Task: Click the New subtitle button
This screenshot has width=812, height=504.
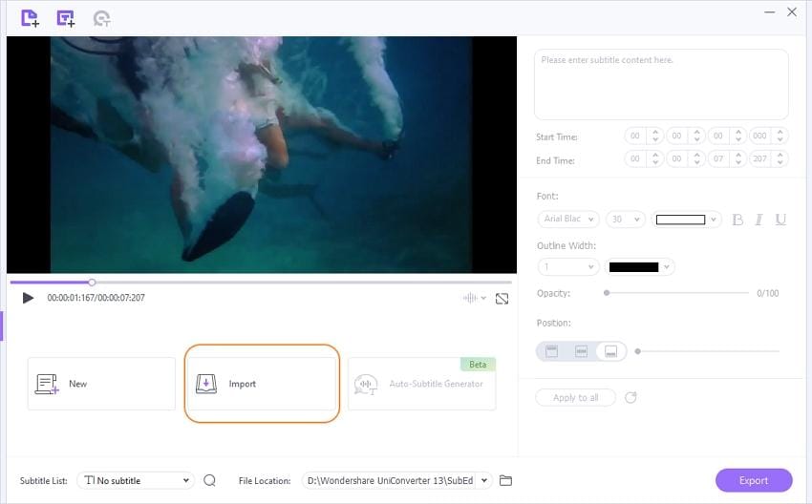Action: [101, 384]
